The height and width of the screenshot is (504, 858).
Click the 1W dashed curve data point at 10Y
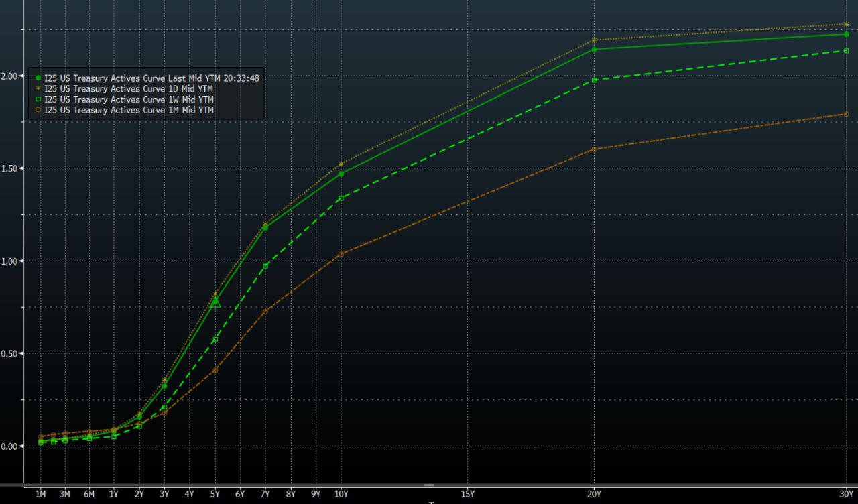point(341,198)
